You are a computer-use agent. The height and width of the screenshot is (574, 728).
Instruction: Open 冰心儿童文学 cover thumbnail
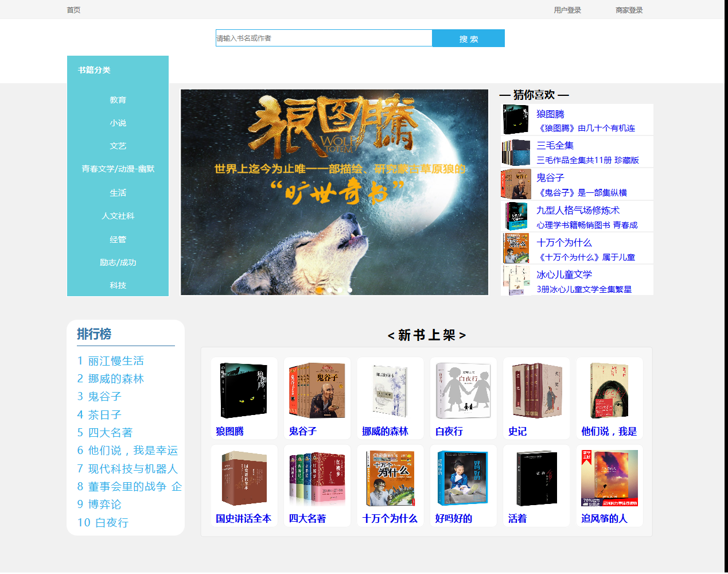pyautogui.click(x=516, y=280)
